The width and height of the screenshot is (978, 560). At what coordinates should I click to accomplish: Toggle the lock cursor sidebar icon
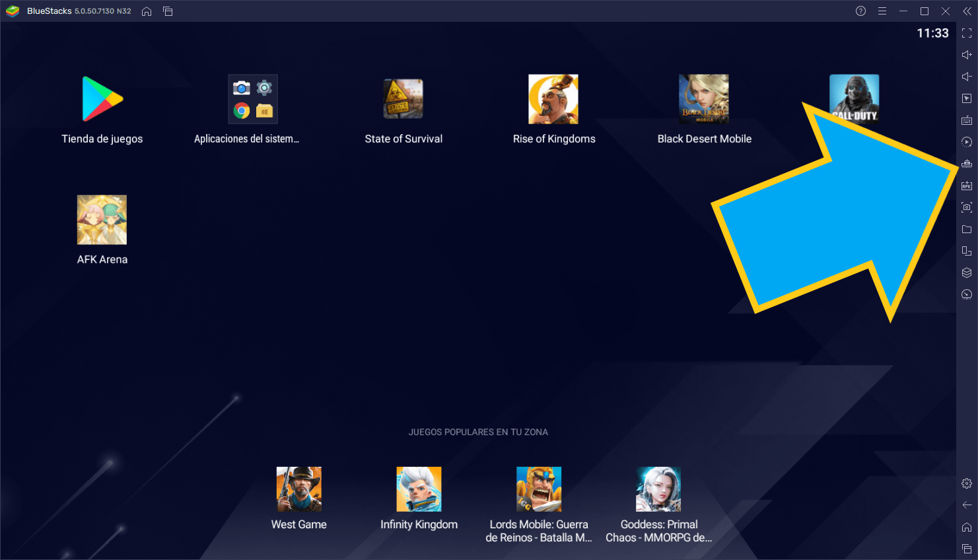point(967,98)
